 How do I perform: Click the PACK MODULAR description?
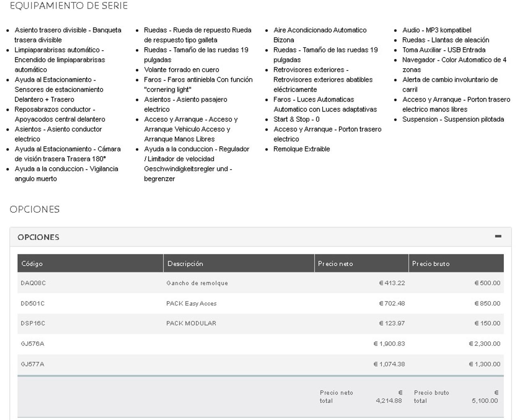pyautogui.click(x=191, y=323)
